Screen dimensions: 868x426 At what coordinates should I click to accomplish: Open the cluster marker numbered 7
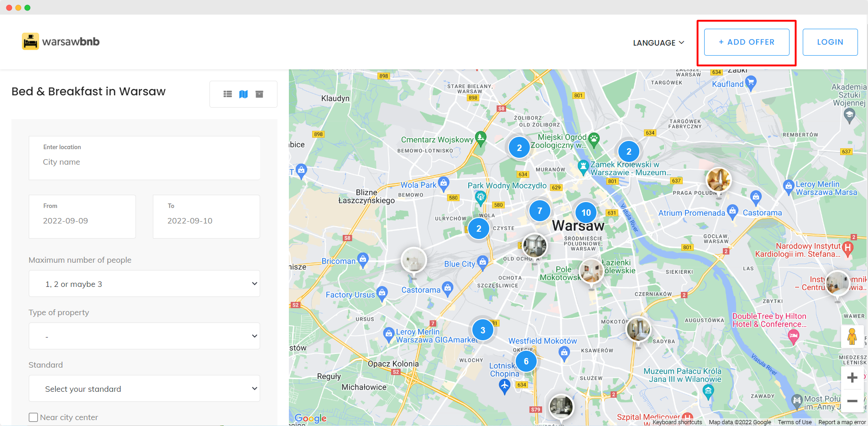(540, 211)
